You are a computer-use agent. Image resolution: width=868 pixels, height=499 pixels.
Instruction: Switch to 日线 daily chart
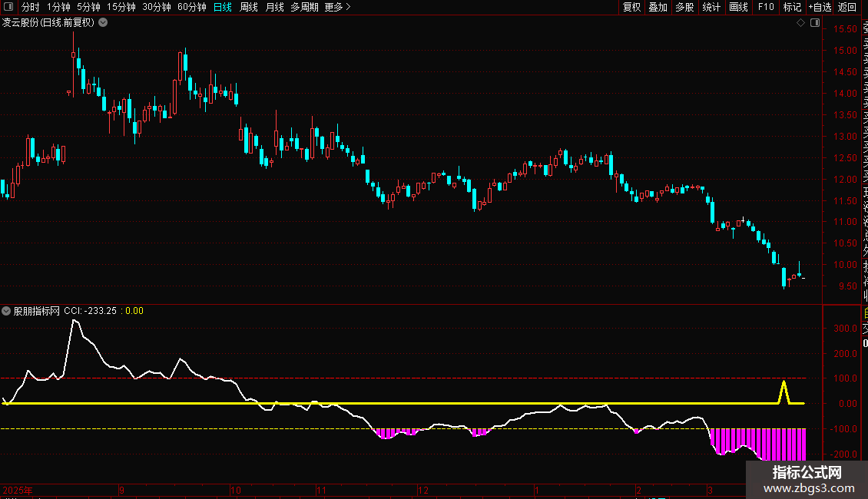tap(223, 7)
